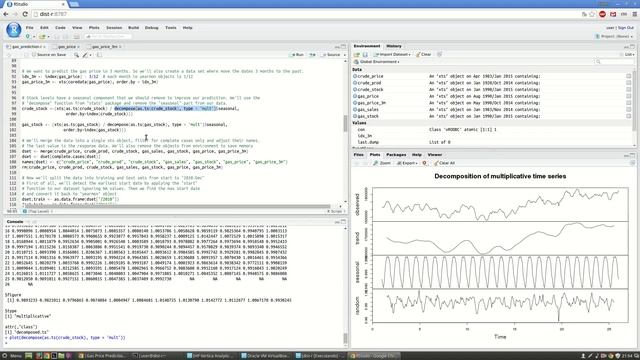Click the RStudio logo

point(13,30)
